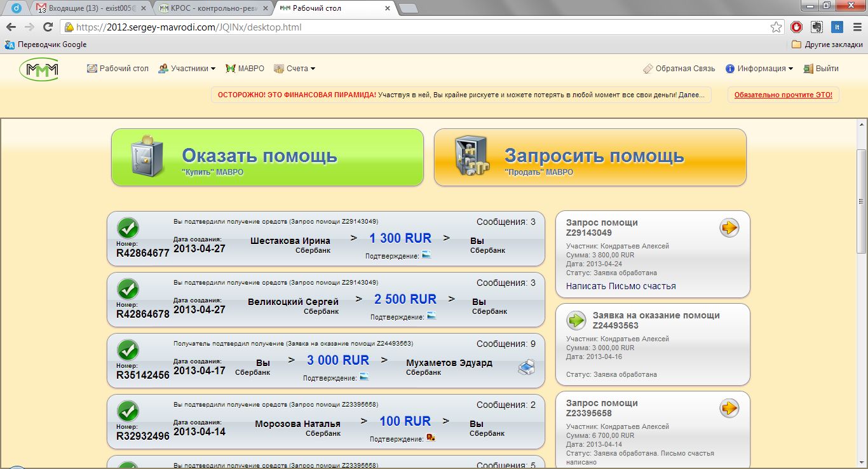Open Сообщения: 2 for Морозова Наталья
This screenshot has width=868, height=469.
pyautogui.click(x=506, y=405)
